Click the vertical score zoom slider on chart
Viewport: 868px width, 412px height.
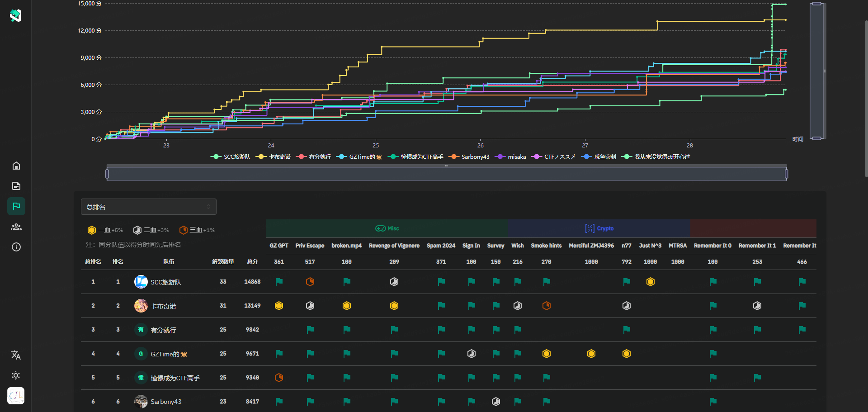coord(817,71)
